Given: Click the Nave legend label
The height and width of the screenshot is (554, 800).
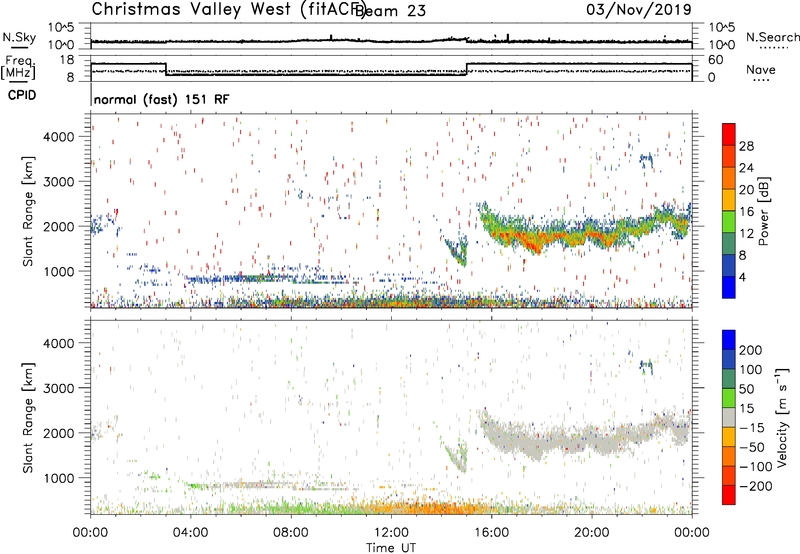Looking at the screenshot, I should (x=761, y=69).
